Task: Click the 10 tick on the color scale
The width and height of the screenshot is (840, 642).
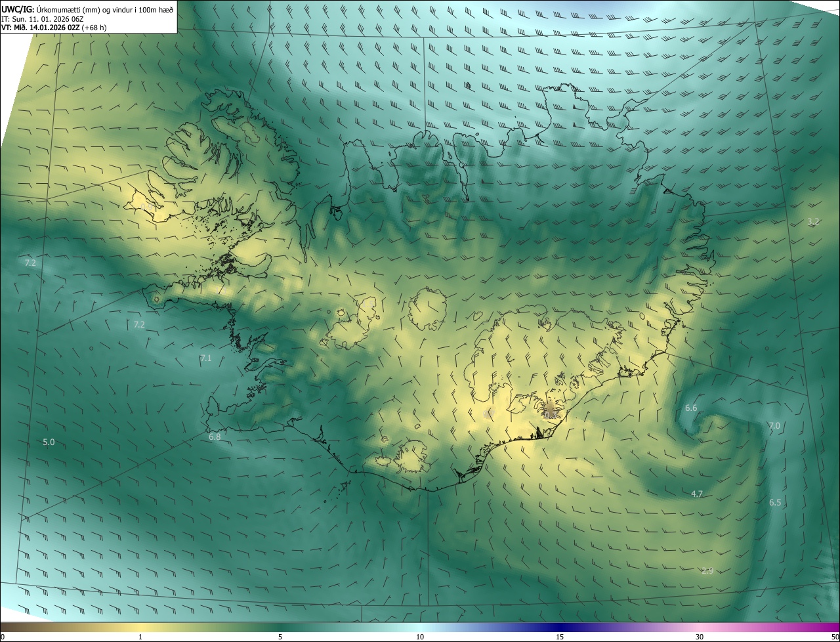Action: point(420,637)
